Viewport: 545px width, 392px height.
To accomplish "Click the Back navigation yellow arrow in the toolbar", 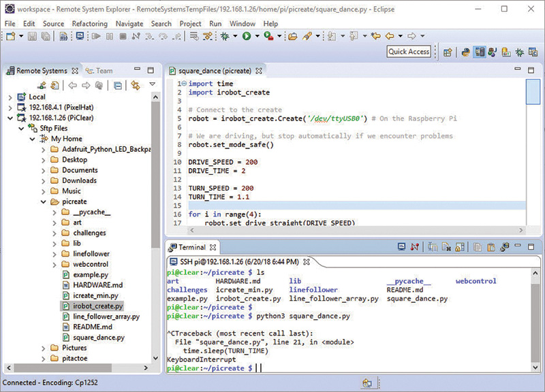I will [x=390, y=36].
